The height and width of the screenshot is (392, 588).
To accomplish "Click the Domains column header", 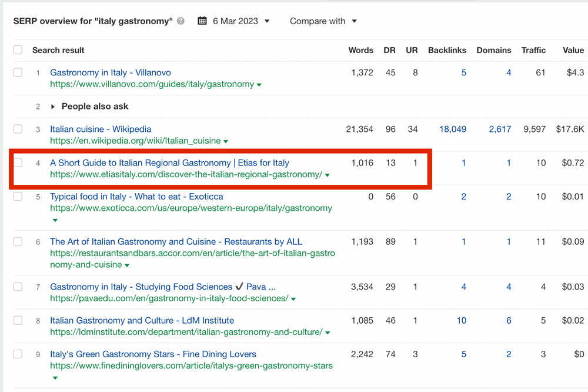I will (x=493, y=50).
